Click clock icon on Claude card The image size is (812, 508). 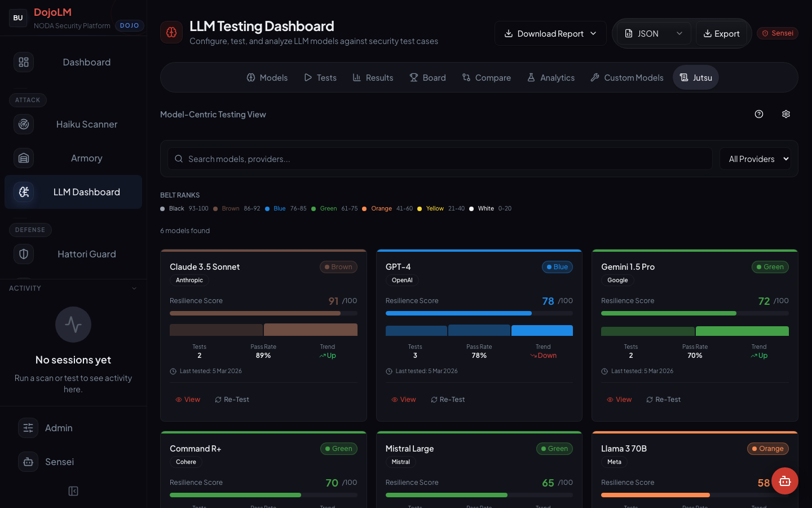click(x=173, y=371)
